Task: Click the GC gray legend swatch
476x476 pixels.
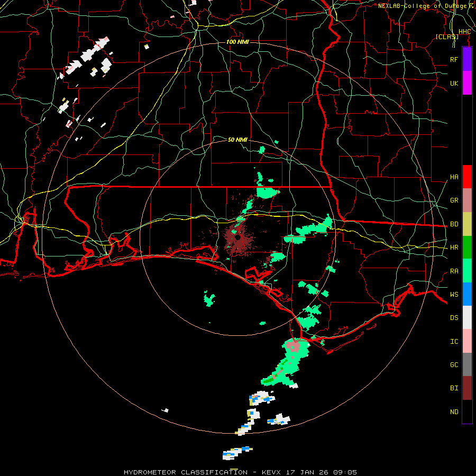Action: (x=467, y=364)
